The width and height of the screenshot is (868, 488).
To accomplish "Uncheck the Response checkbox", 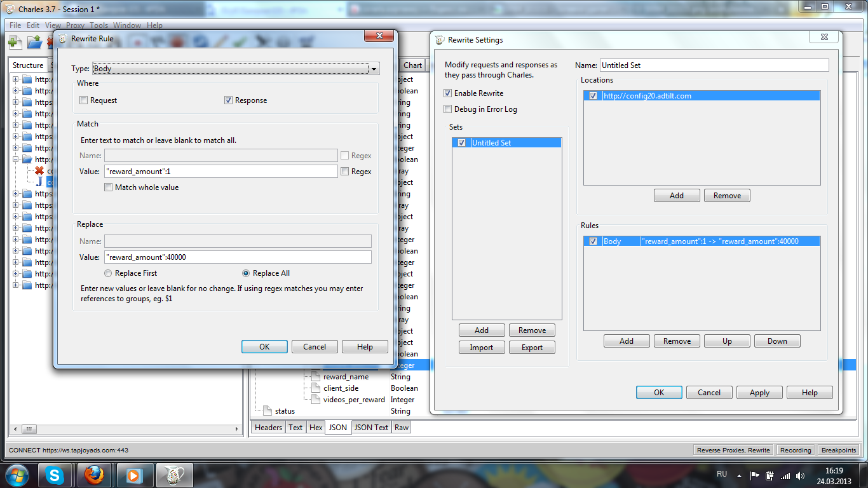I will pos(229,100).
